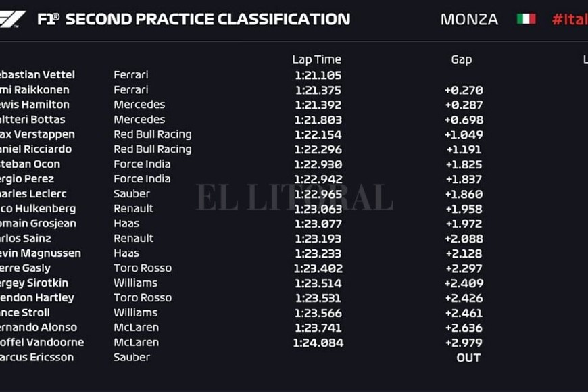Click the Lap Time column header
Viewport: 588px width, 392px height.
316,59
